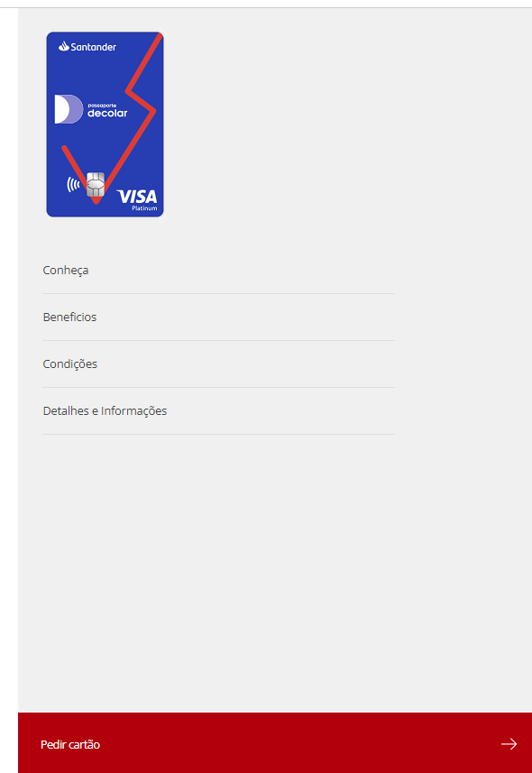Click the contactless payment symbol on the card
The width and height of the screenshot is (532, 773).
click(x=73, y=184)
